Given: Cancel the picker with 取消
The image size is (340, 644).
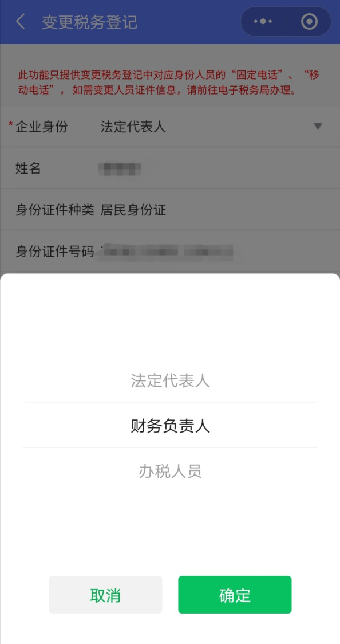Looking at the screenshot, I should 105,595.
